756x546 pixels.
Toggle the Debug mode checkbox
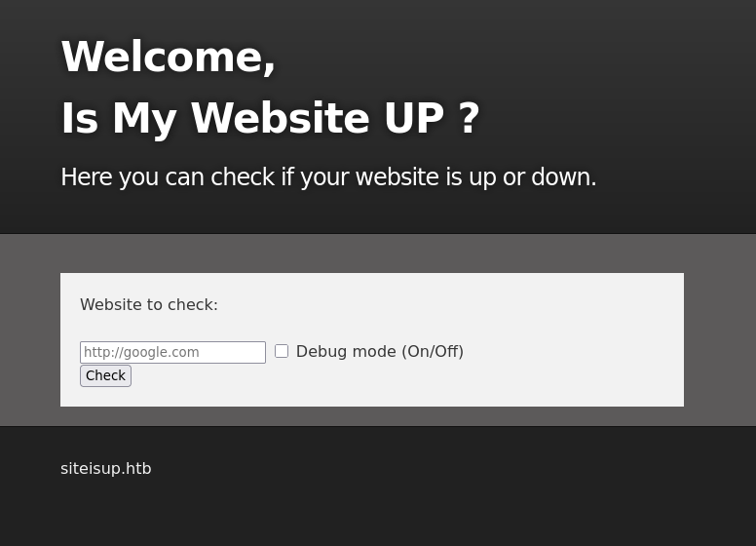click(282, 351)
